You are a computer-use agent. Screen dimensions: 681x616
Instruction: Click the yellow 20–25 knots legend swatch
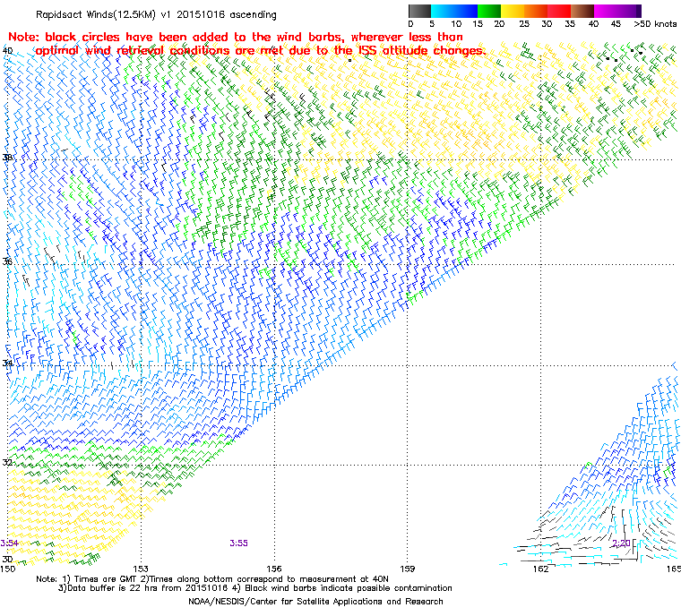[513, 11]
